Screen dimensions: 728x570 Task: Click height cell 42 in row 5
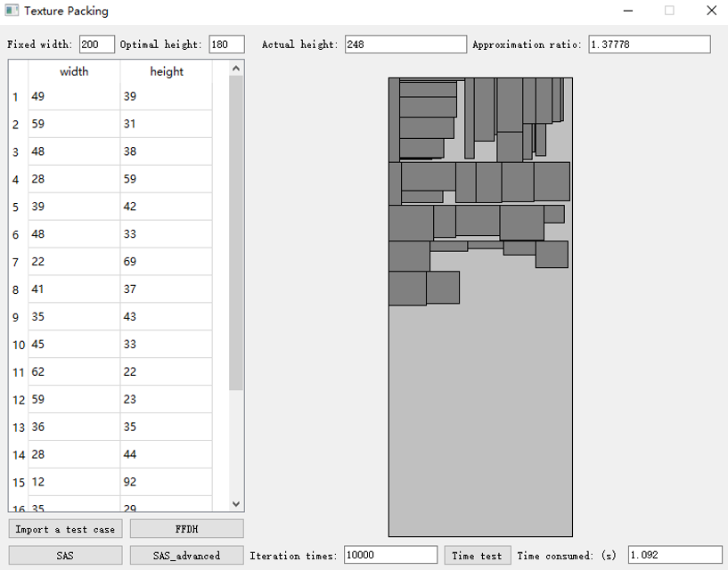pyautogui.click(x=167, y=207)
